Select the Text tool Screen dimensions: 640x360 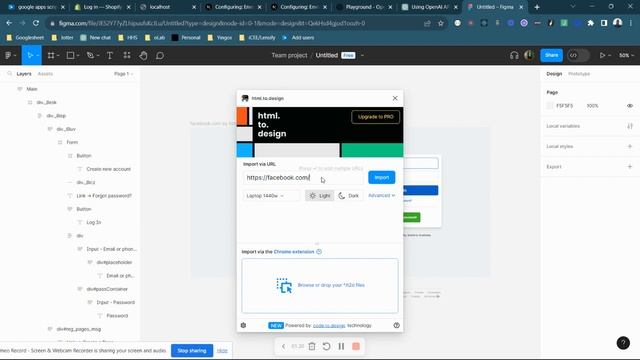[110, 55]
